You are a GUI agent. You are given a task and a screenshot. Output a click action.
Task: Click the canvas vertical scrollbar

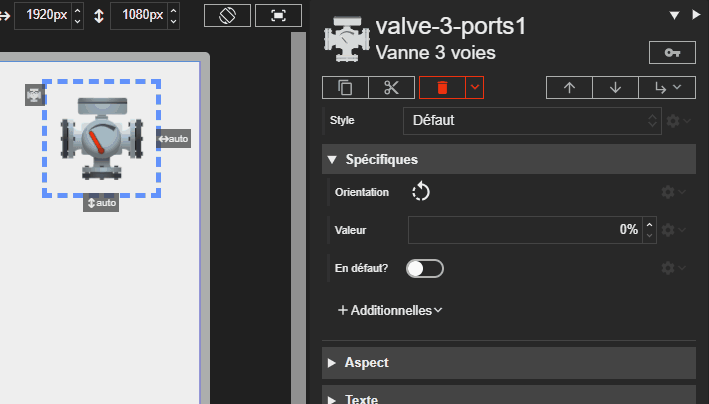298,218
